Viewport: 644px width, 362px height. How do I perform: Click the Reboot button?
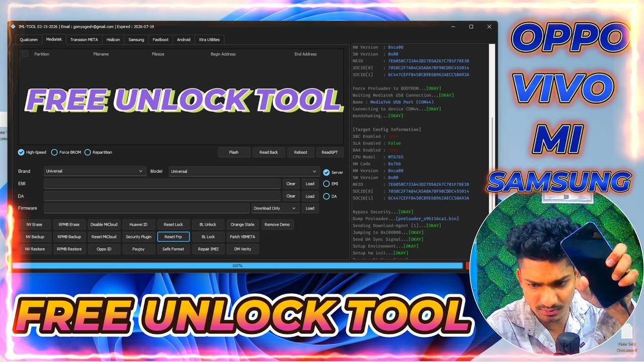point(301,152)
